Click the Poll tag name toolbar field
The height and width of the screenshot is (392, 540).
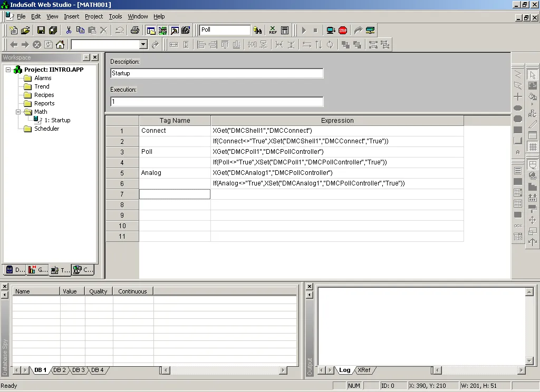(225, 30)
